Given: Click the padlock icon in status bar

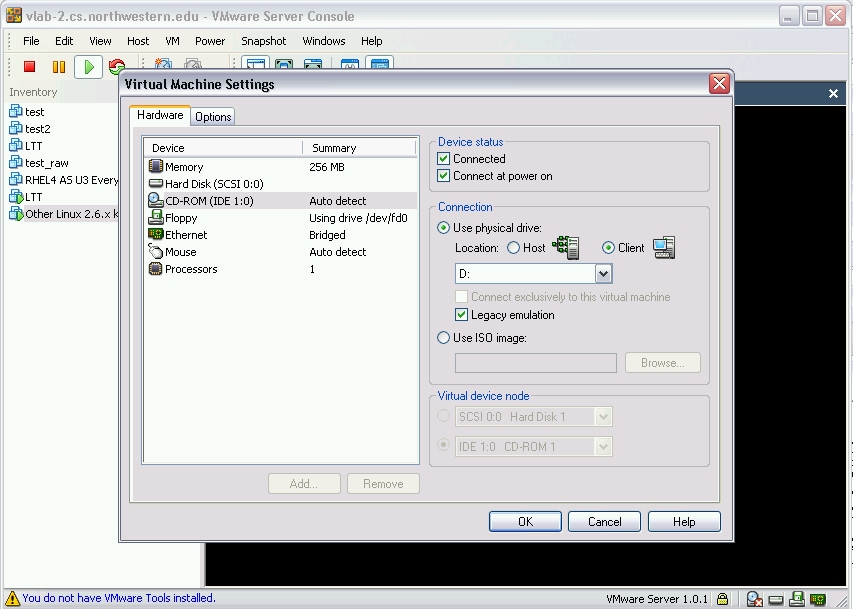Looking at the screenshot, I should pos(722,599).
